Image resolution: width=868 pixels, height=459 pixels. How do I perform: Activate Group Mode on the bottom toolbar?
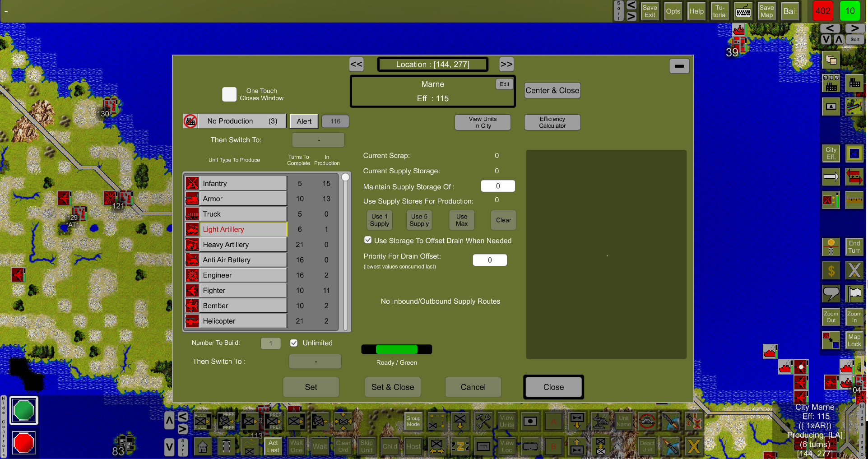[x=413, y=421]
